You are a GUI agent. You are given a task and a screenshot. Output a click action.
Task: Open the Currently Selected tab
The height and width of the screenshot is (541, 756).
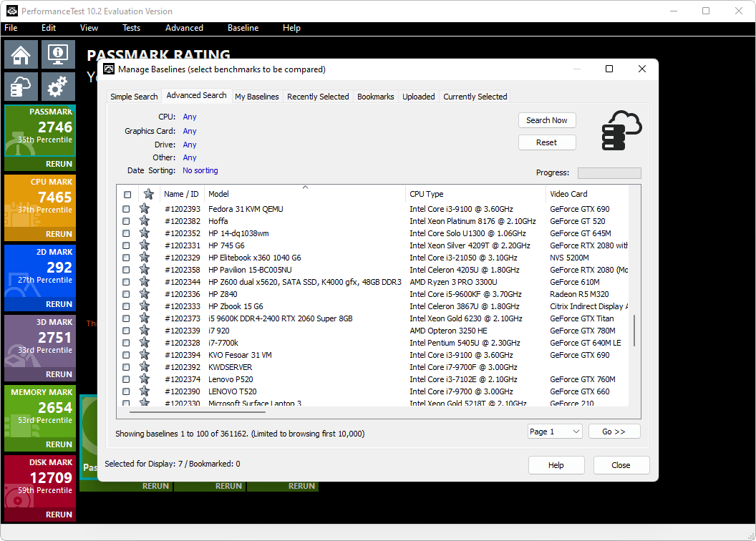(x=475, y=97)
